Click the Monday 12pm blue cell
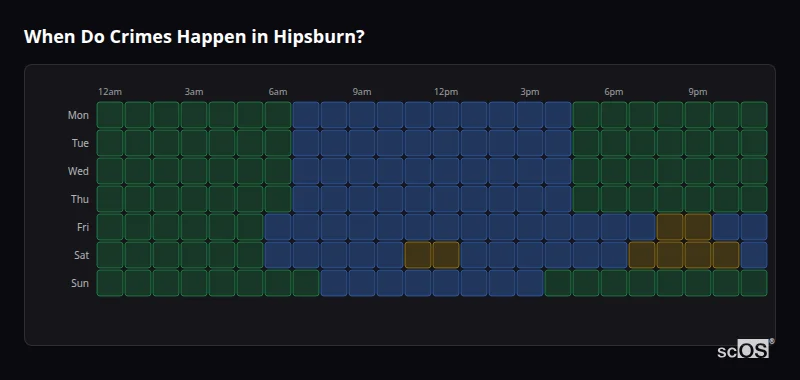 coord(446,115)
